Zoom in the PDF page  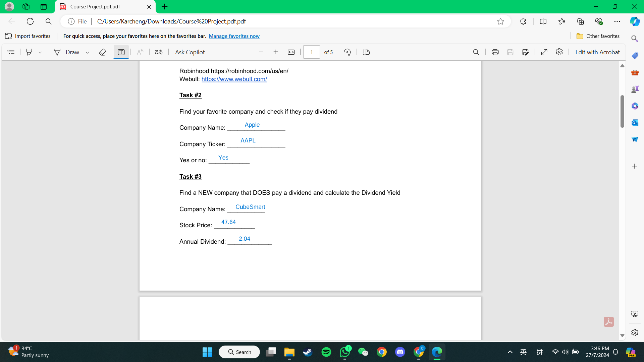point(276,52)
